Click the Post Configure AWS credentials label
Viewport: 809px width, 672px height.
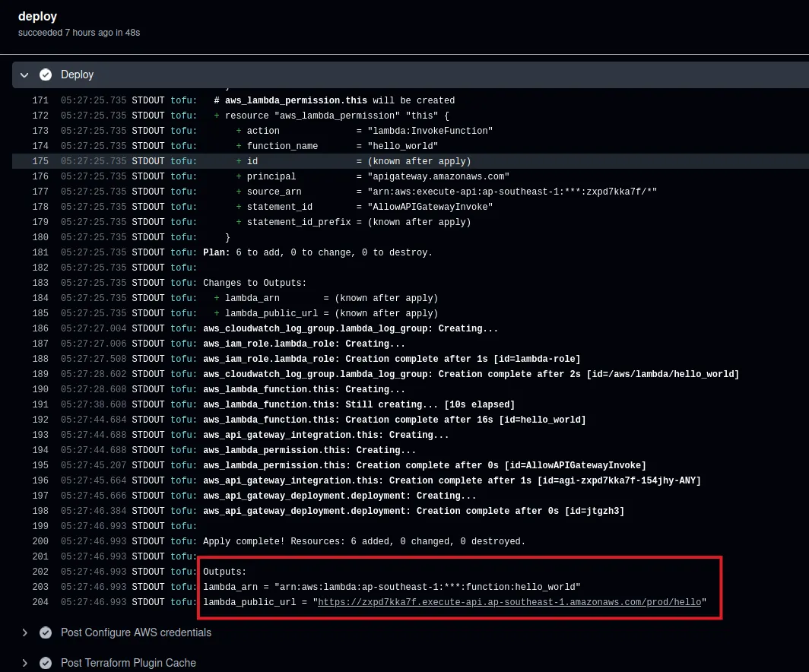coord(136,632)
